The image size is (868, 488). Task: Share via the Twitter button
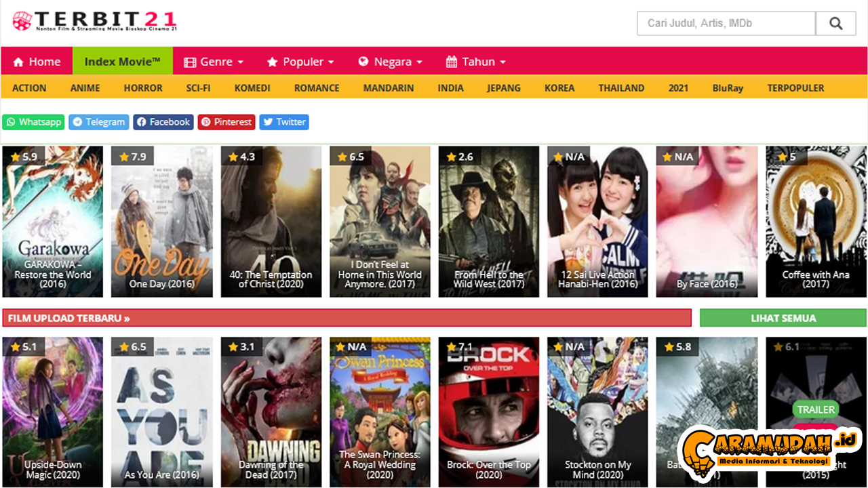pyautogui.click(x=284, y=122)
